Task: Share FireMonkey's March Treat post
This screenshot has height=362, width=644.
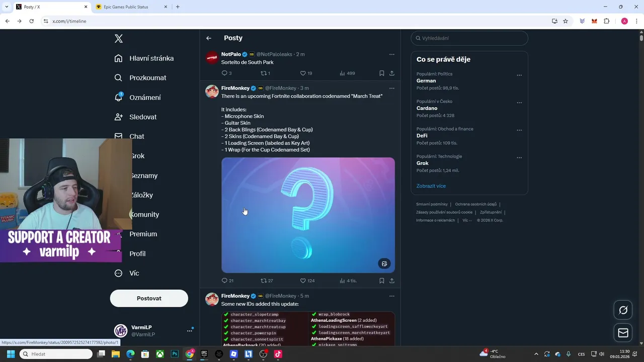Action: coord(392,281)
